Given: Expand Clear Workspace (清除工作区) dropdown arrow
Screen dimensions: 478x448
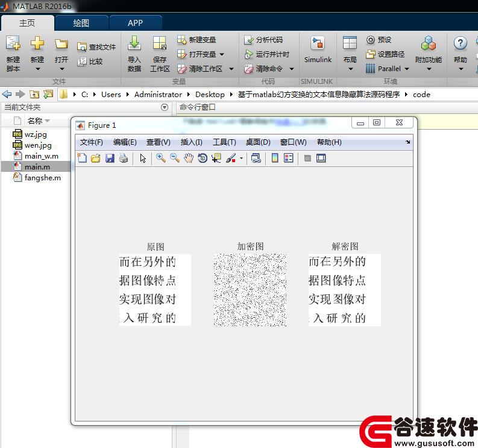Looking at the screenshot, I should 231,69.
